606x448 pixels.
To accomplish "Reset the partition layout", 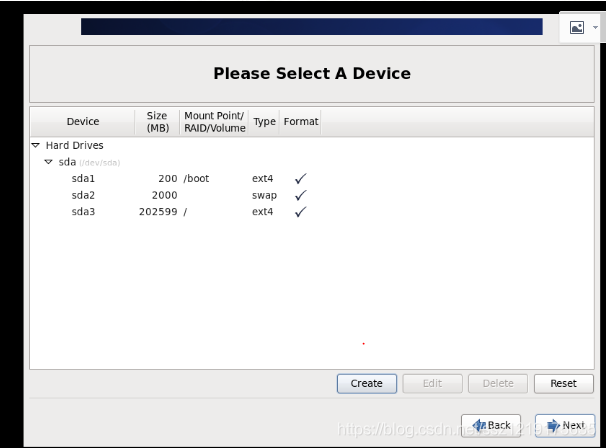I will pyautogui.click(x=563, y=383).
